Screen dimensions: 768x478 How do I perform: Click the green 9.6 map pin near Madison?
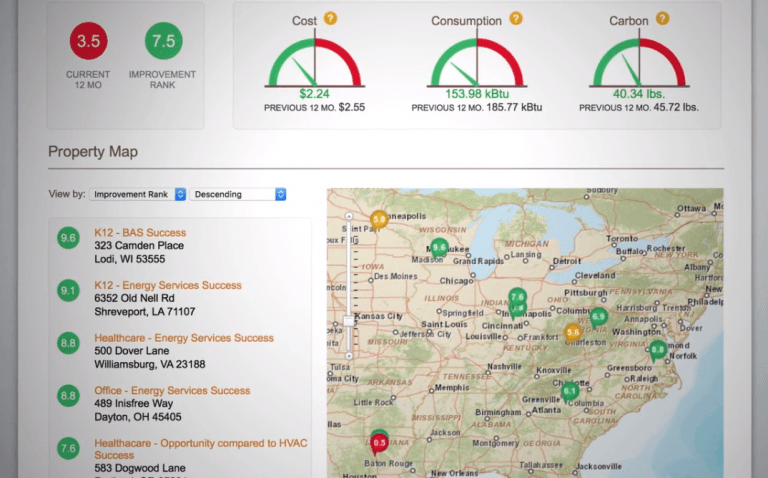pyautogui.click(x=439, y=248)
